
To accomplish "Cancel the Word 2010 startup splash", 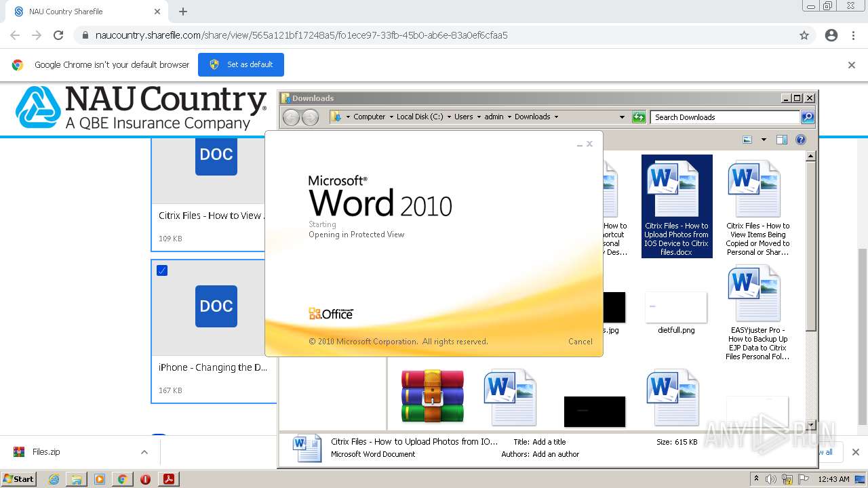I will pos(580,342).
